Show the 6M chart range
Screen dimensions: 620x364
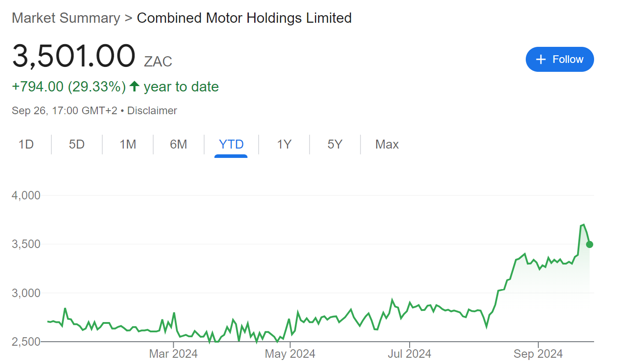[178, 145]
